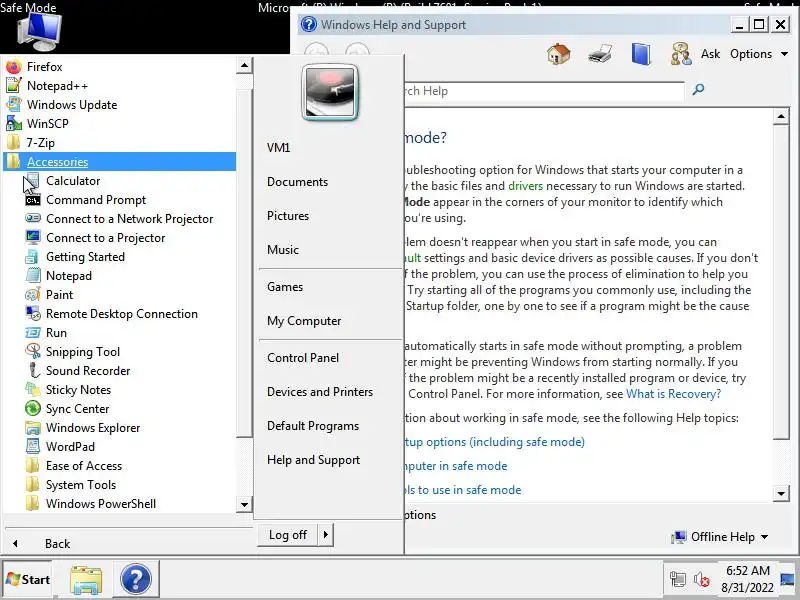800x600 pixels.
Task: Open Default Programs
Action: pos(313,426)
